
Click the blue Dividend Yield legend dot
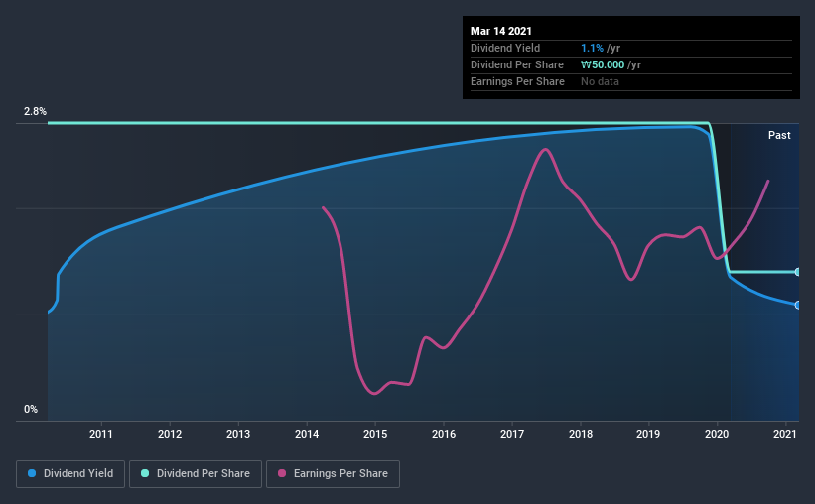coord(32,473)
